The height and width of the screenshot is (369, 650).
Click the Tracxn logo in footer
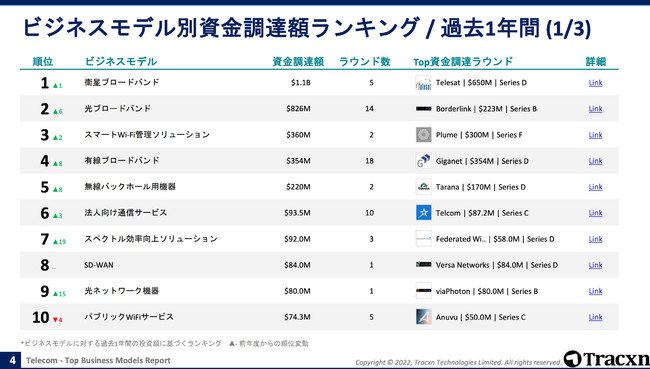tap(606, 359)
